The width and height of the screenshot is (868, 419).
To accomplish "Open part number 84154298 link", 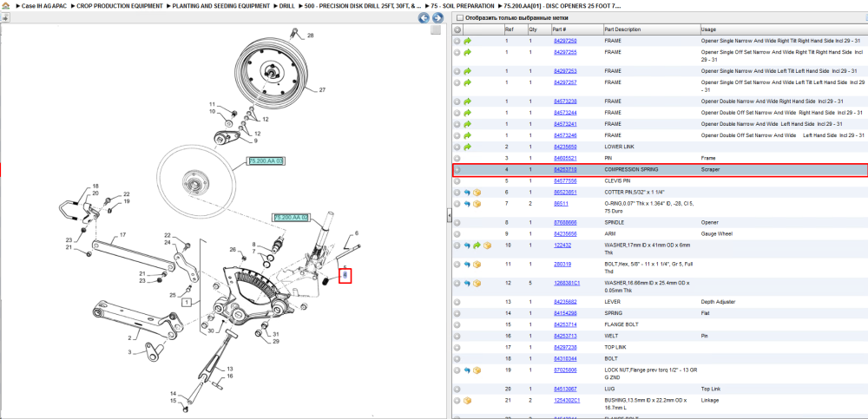I will 565,313.
